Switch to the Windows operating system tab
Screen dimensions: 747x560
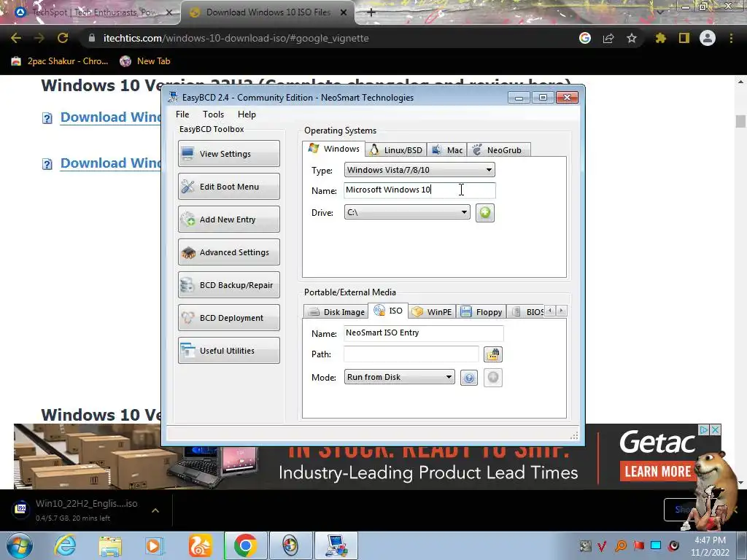click(334, 149)
